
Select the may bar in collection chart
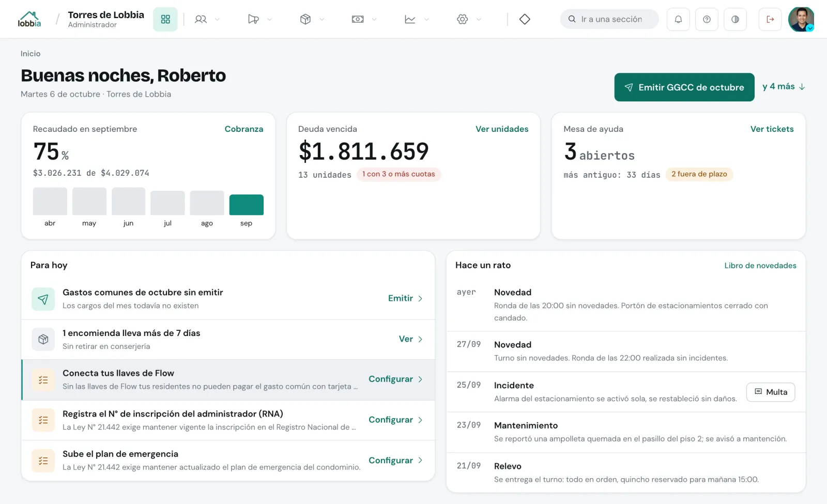pyautogui.click(x=89, y=201)
